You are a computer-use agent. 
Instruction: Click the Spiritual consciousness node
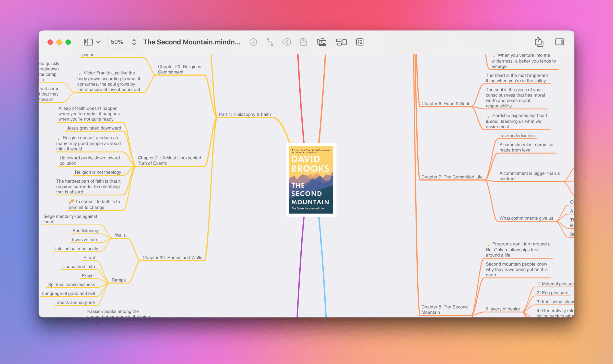(72, 284)
